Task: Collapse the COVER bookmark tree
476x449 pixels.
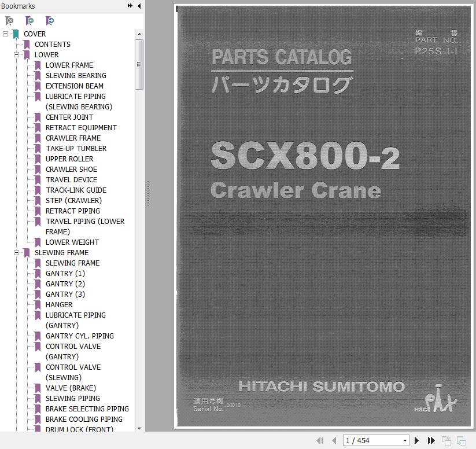Action: pyautogui.click(x=5, y=34)
